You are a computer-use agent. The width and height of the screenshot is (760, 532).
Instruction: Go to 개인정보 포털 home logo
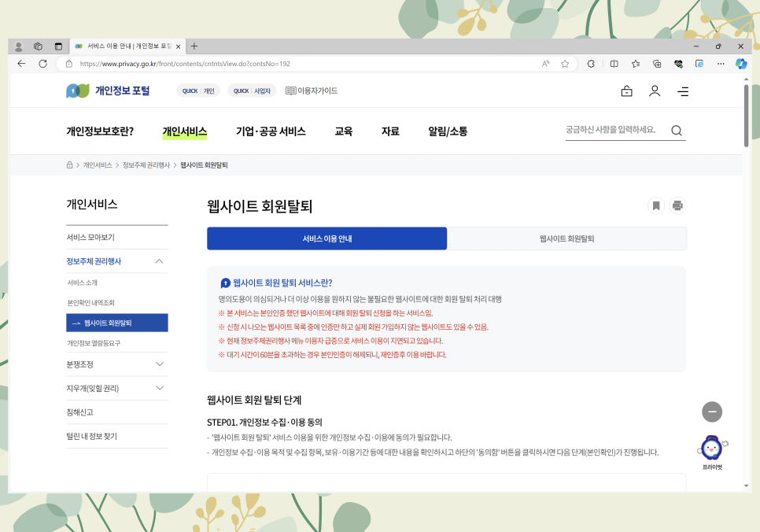pos(108,91)
